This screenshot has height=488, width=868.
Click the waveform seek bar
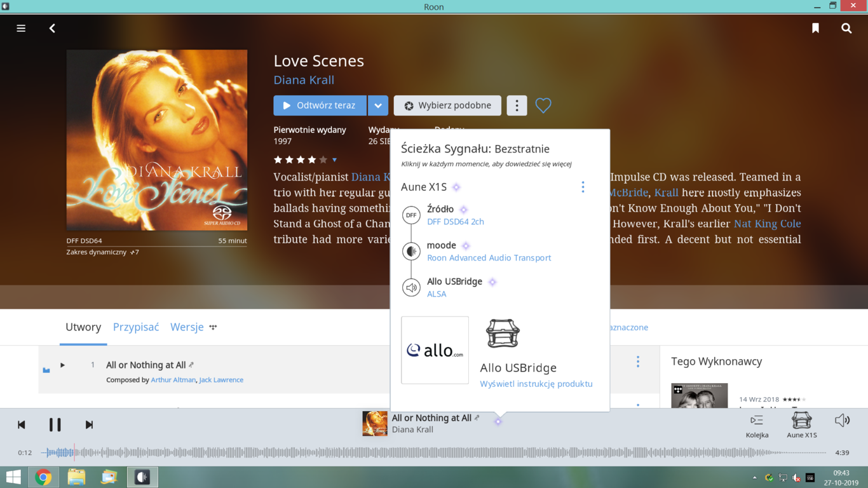pyautogui.click(x=433, y=453)
